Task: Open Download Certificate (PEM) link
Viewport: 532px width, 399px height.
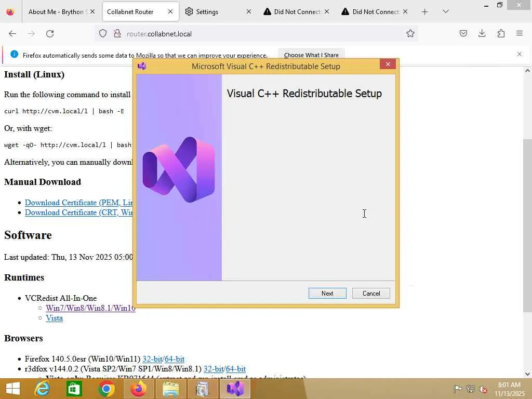Action: (78, 203)
